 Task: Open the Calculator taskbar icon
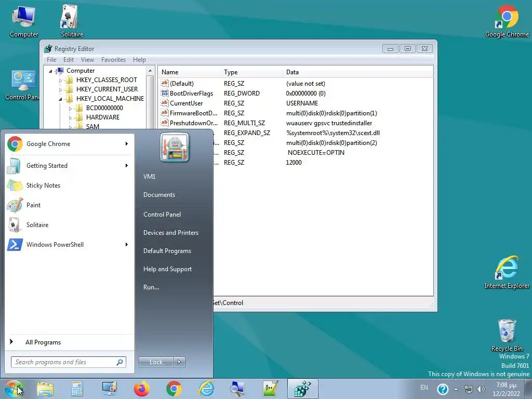[77, 389]
